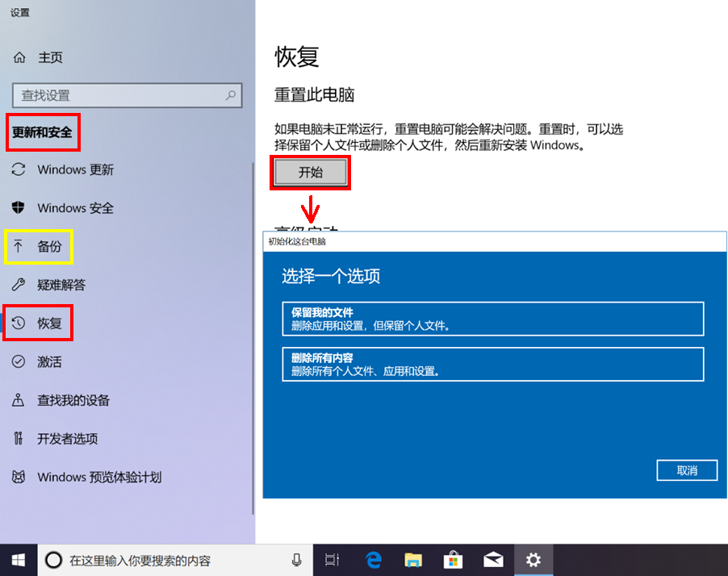Image resolution: width=728 pixels, height=576 pixels.
Task: Select 激活 in the sidebar
Action: tap(50, 361)
